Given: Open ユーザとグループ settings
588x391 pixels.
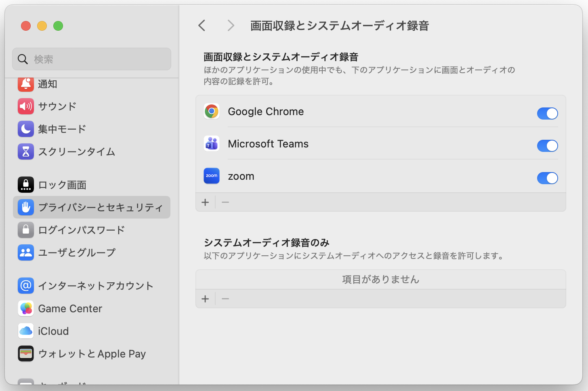Looking at the screenshot, I should [92, 252].
